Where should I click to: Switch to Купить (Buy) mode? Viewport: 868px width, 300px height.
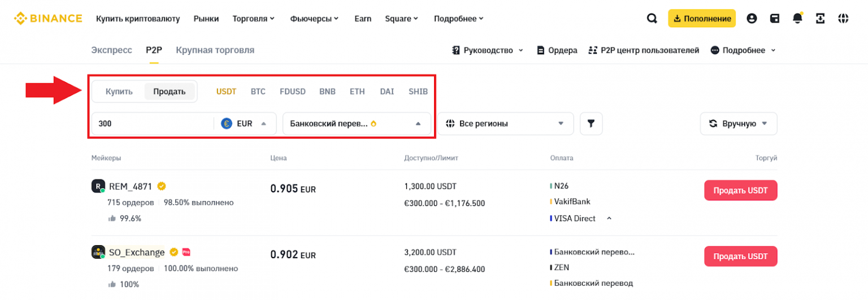(x=119, y=92)
